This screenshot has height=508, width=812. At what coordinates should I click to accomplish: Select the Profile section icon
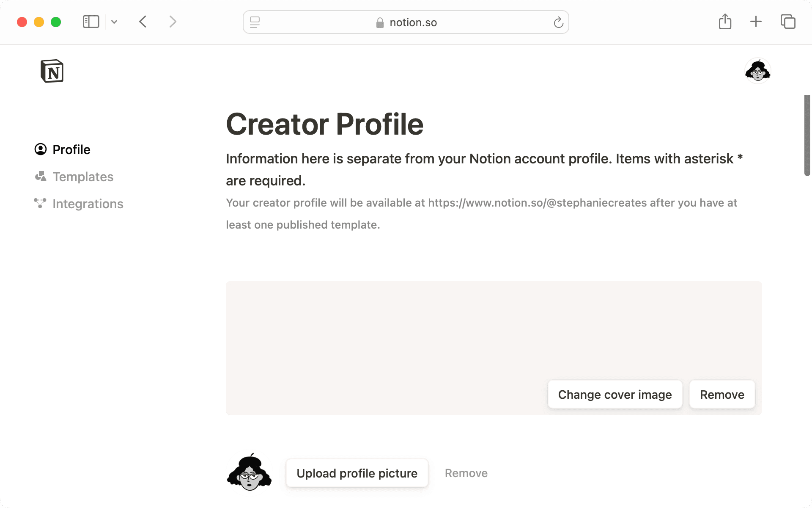40,149
